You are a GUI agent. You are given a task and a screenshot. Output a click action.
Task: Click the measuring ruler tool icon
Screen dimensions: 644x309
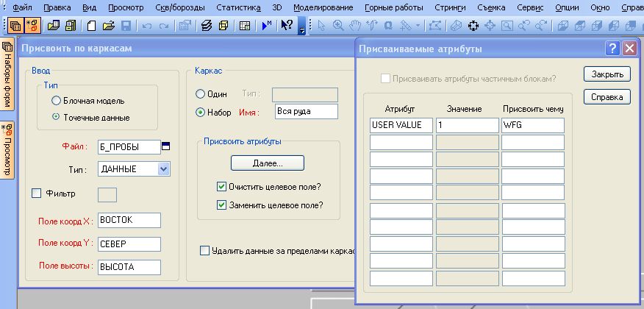pos(406,26)
